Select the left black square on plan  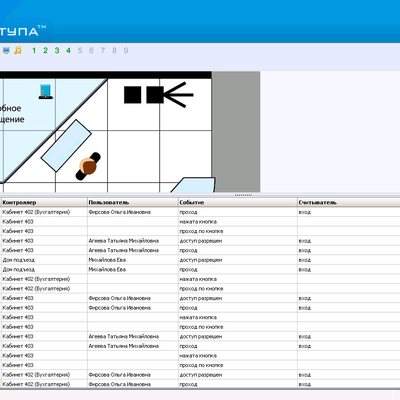click(132, 95)
